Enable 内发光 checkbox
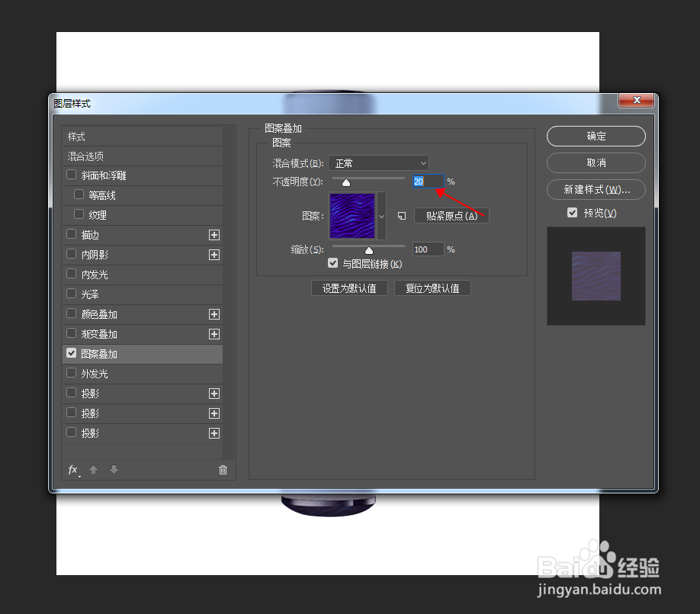 72,274
